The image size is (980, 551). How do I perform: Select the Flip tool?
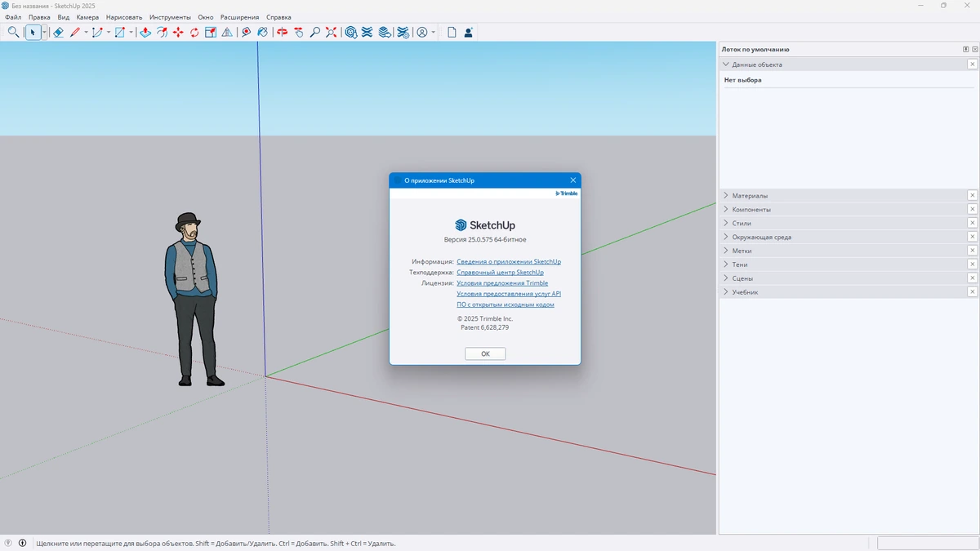227,33
